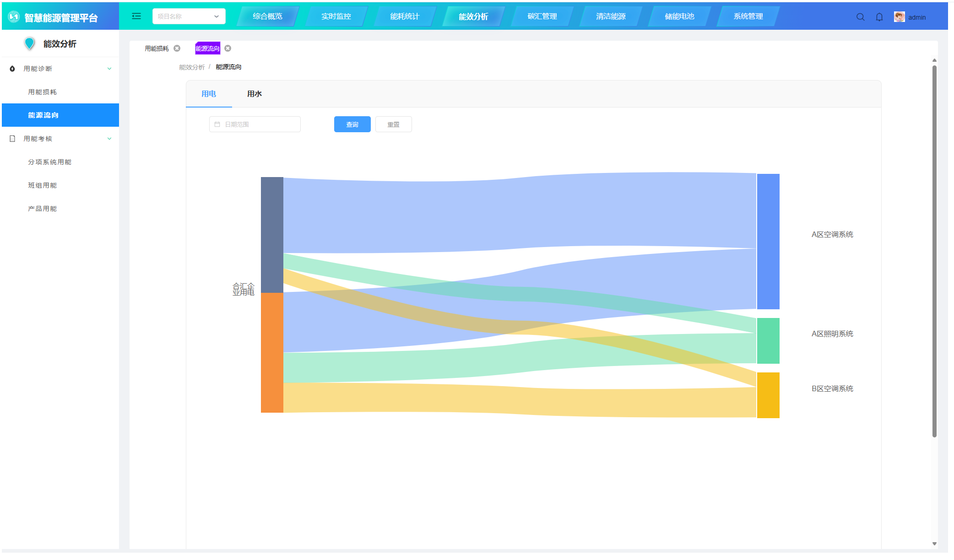Image resolution: width=954 pixels, height=560 pixels.
Task: Click the water drop icon beside 用能诊断
Action: pos(12,69)
